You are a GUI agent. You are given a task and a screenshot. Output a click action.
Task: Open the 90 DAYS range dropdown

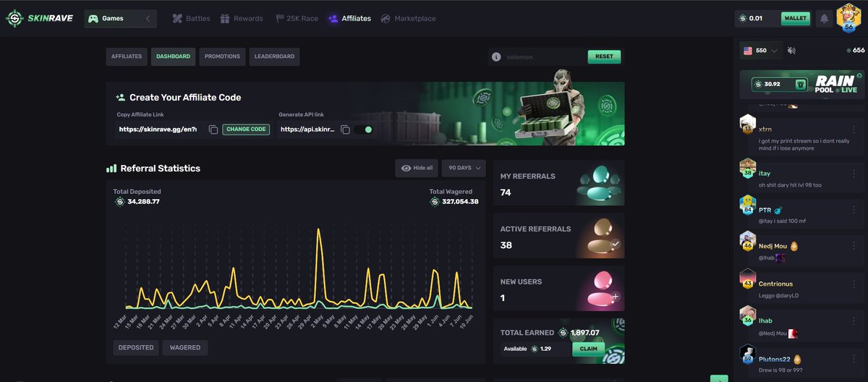click(x=464, y=168)
